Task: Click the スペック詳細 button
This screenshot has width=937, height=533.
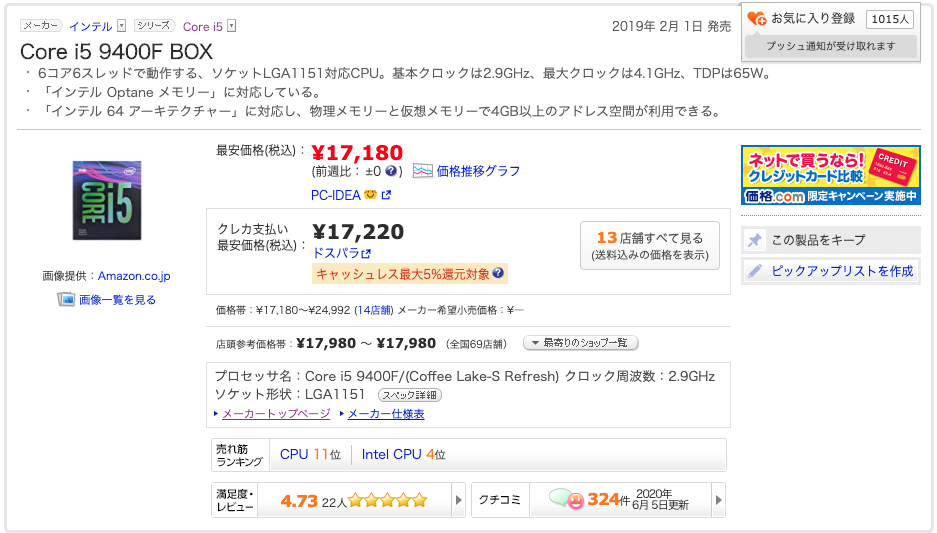Action: point(409,395)
